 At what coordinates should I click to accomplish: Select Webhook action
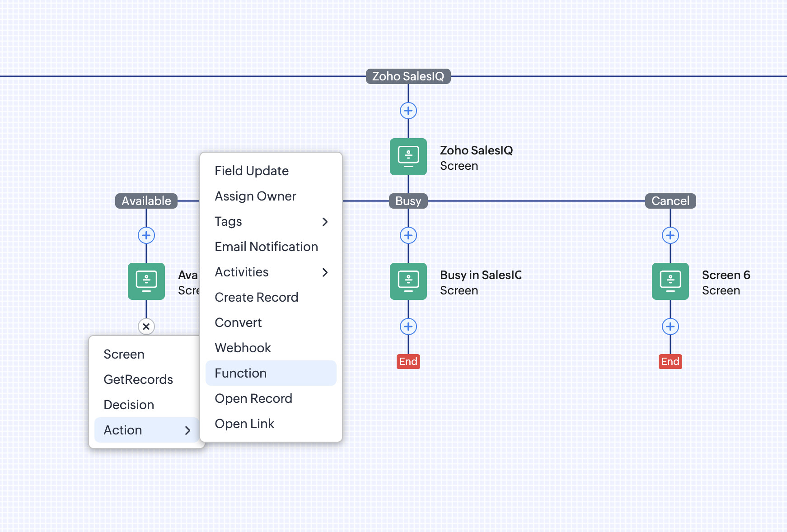pos(271,348)
